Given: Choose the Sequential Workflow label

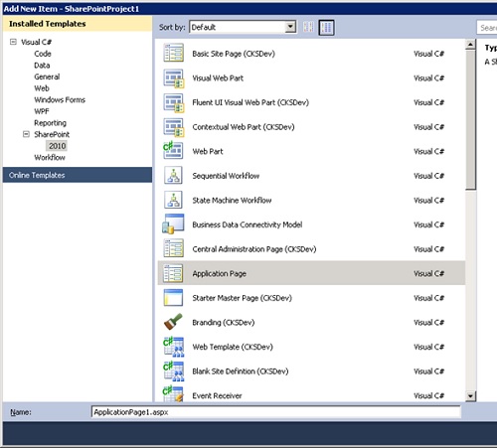Looking at the screenshot, I should click(x=226, y=176).
